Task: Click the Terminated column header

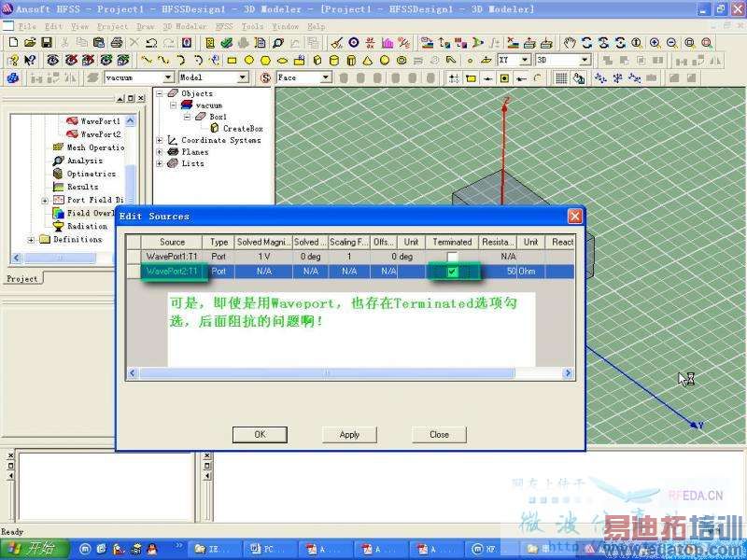Action: coord(452,242)
